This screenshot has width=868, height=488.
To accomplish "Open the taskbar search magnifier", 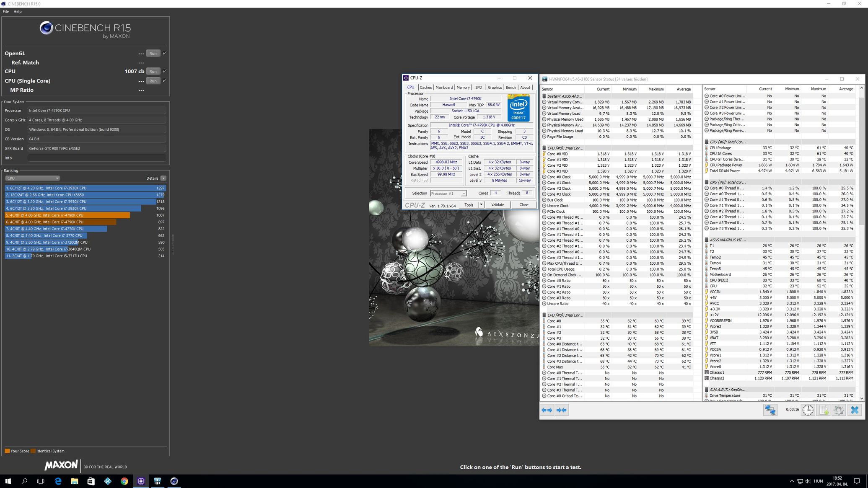I will tap(24, 481).
